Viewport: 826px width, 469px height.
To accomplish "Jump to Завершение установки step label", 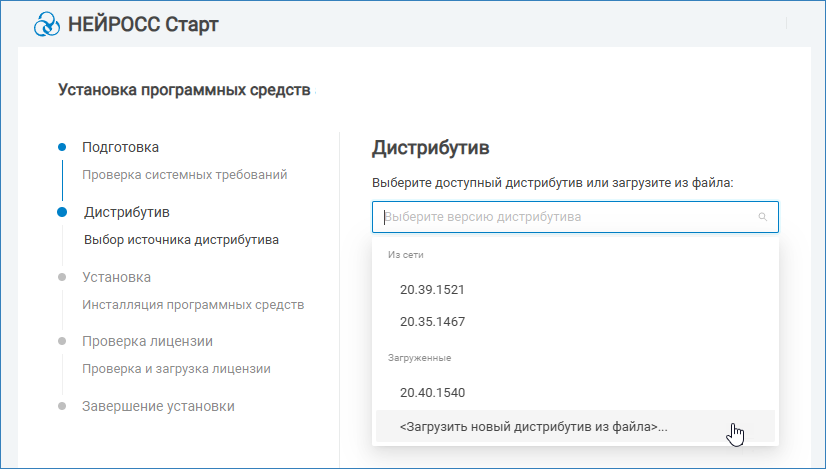I will [x=158, y=406].
